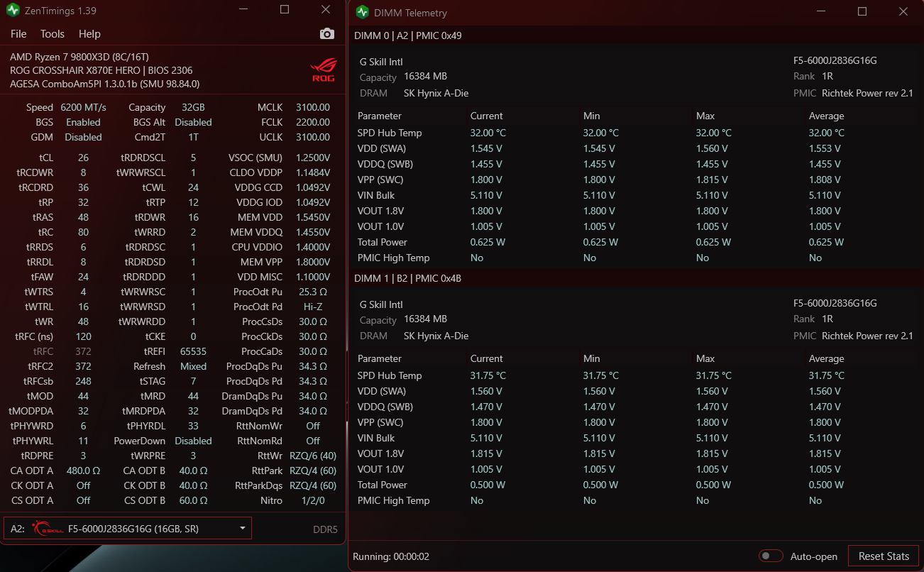Click the "PowerDown" label
This screenshot has width=924, height=572.
pyautogui.click(x=140, y=441)
